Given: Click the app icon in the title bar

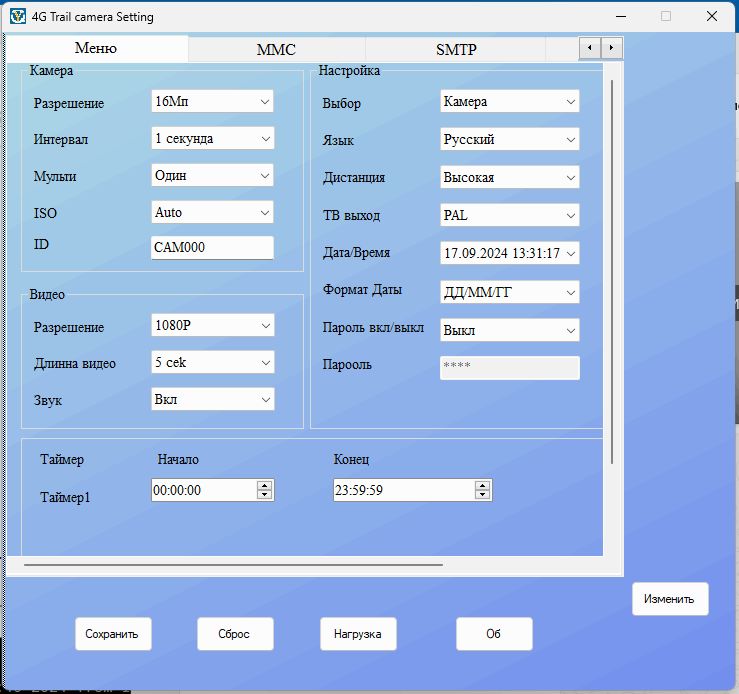Looking at the screenshot, I should pyautogui.click(x=17, y=17).
